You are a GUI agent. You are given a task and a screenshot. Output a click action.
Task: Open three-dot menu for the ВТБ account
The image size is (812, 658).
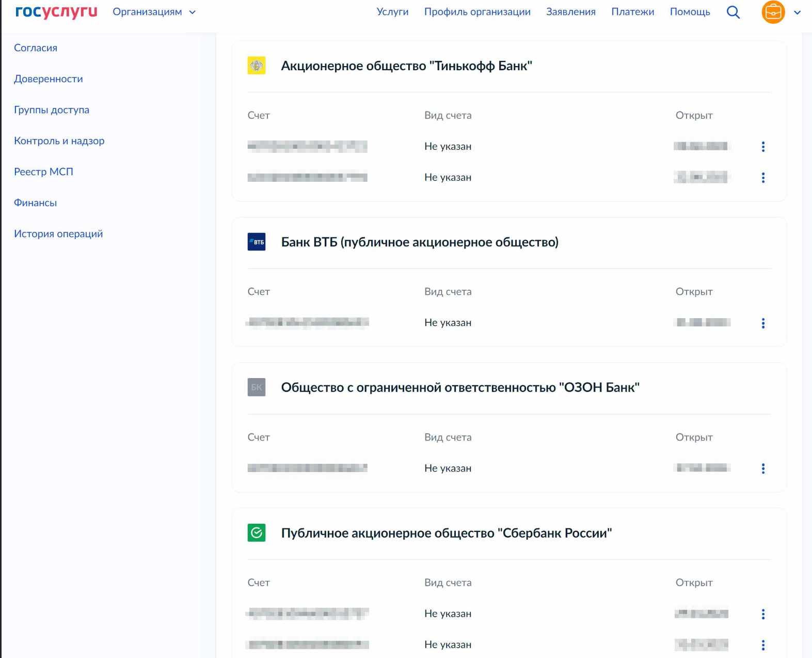(763, 323)
